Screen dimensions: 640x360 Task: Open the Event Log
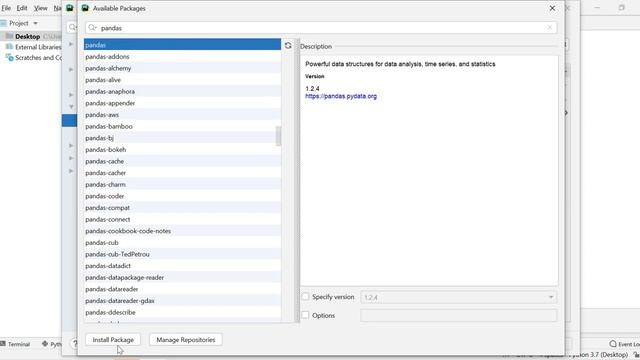tap(624, 344)
